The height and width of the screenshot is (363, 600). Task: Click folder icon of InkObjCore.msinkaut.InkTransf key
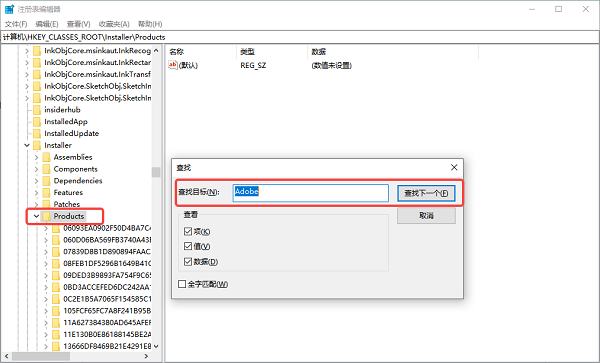click(x=37, y=75)
